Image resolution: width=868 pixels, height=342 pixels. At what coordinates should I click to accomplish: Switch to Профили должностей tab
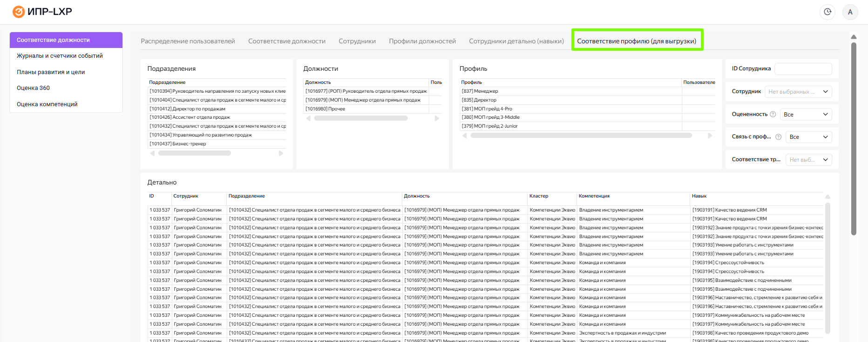[422, 41]
